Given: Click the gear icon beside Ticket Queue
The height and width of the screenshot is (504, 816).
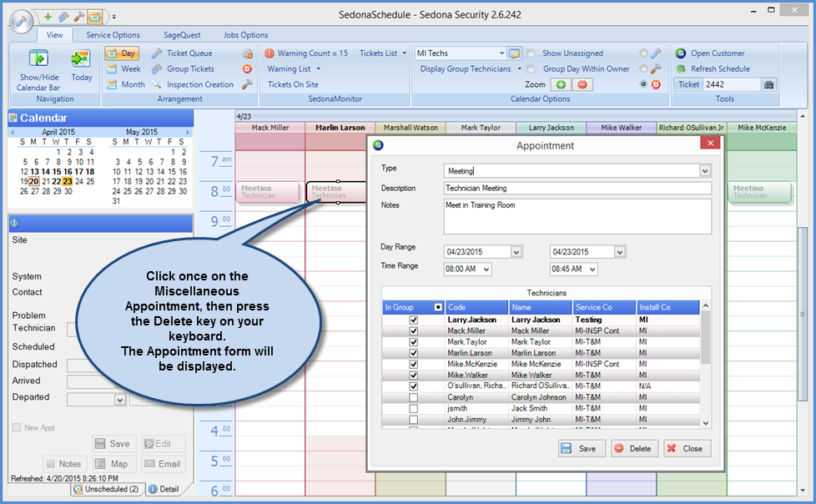Looking at the screenshot, I should 247,53.
